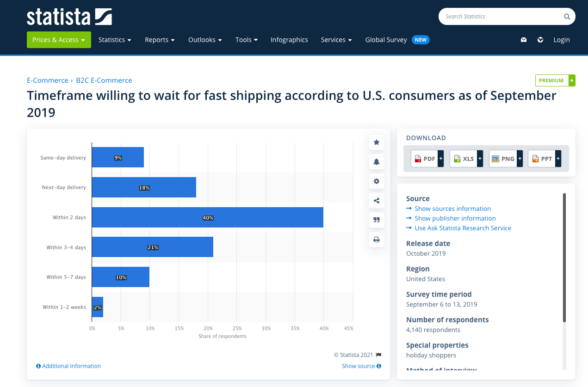588x387 pixels.
Task: Go to the Global Survey menu item
Action: (x=386, y=40)
